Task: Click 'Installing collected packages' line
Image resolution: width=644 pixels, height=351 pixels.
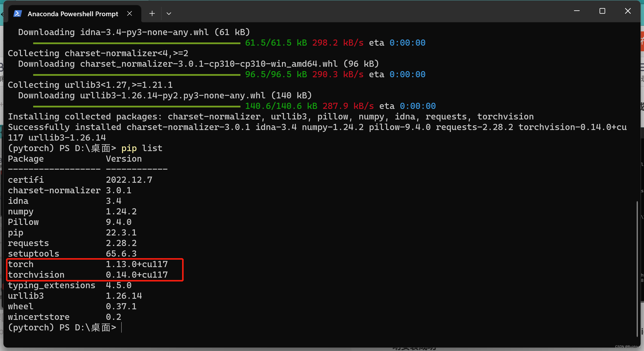Action: [x=271, y=117]
